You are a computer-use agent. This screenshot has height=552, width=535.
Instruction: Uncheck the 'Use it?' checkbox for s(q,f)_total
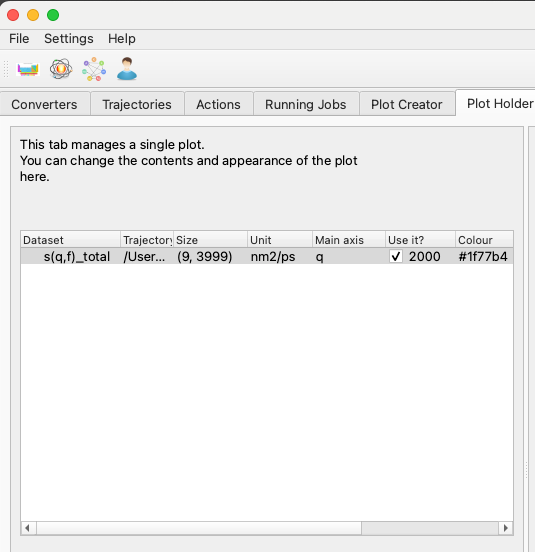396,256
